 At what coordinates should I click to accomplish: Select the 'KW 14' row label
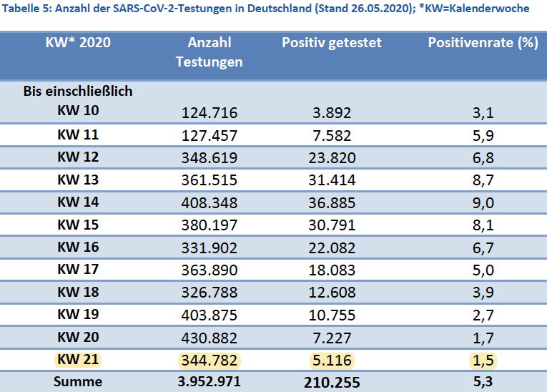pyautogui.click(x=78, y=202)
